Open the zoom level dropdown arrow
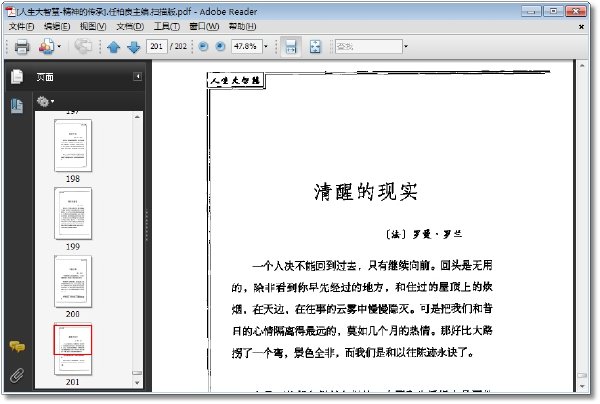The image size is (600, 404). coord(266,47)
